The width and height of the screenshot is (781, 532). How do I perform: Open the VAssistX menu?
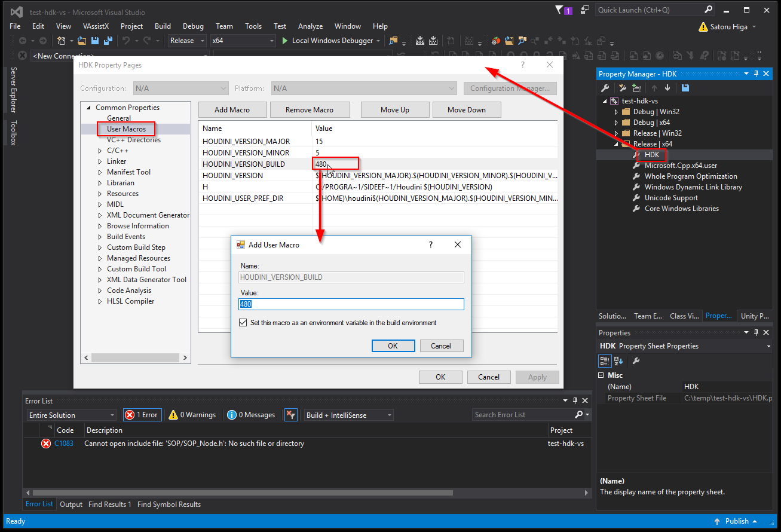[x=96, y=26]
